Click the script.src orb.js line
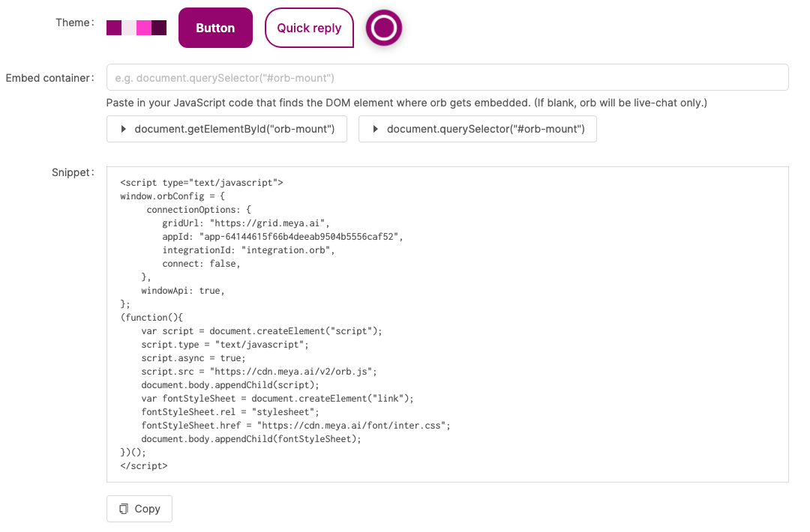Viewport: 810px width, 532px height. coord(259,372)
